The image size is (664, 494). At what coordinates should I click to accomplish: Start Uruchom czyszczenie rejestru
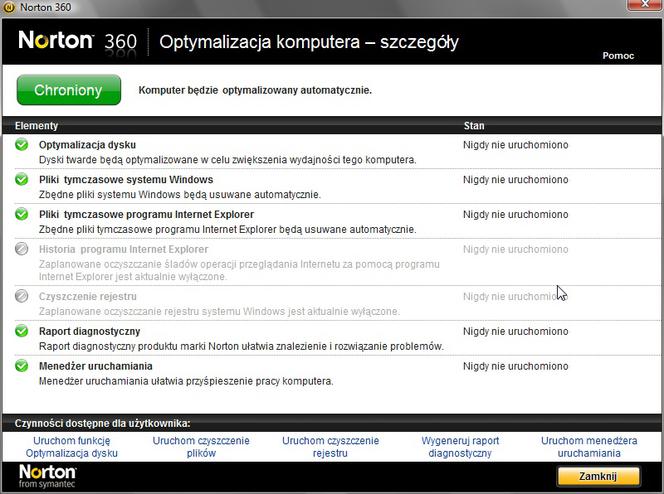pyautogui.click(x=330, y=447)
